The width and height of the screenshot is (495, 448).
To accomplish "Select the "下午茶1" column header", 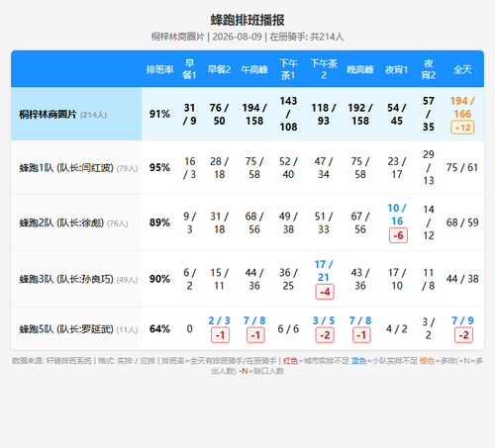I will [288, 69].
